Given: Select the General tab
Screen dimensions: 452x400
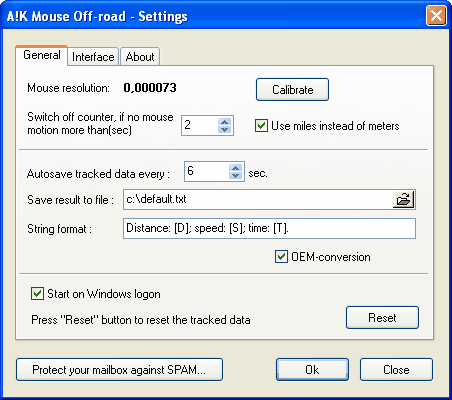Looking at the screenshot, I should (x=42, y=55).
